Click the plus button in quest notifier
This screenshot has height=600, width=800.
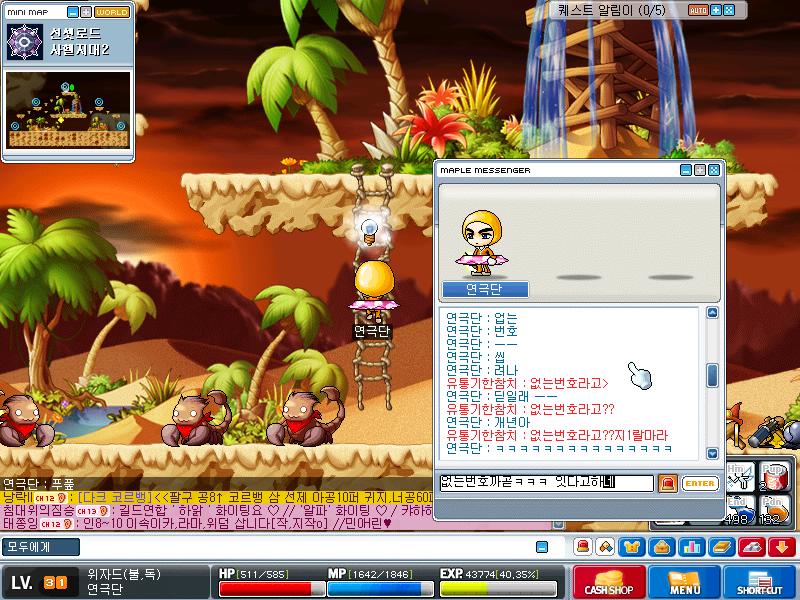coord(716,10)
